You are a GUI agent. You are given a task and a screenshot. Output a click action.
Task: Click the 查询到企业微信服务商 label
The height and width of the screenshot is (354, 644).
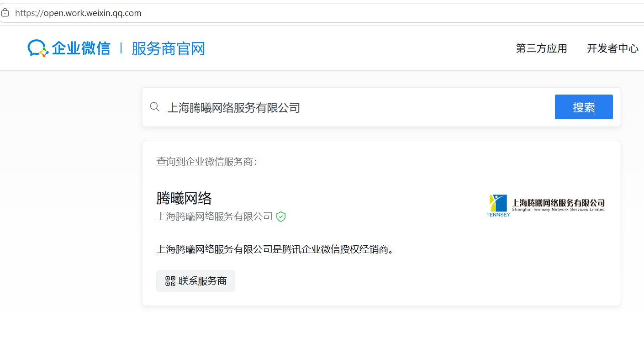pyautogui.click(x=206, y=162)
